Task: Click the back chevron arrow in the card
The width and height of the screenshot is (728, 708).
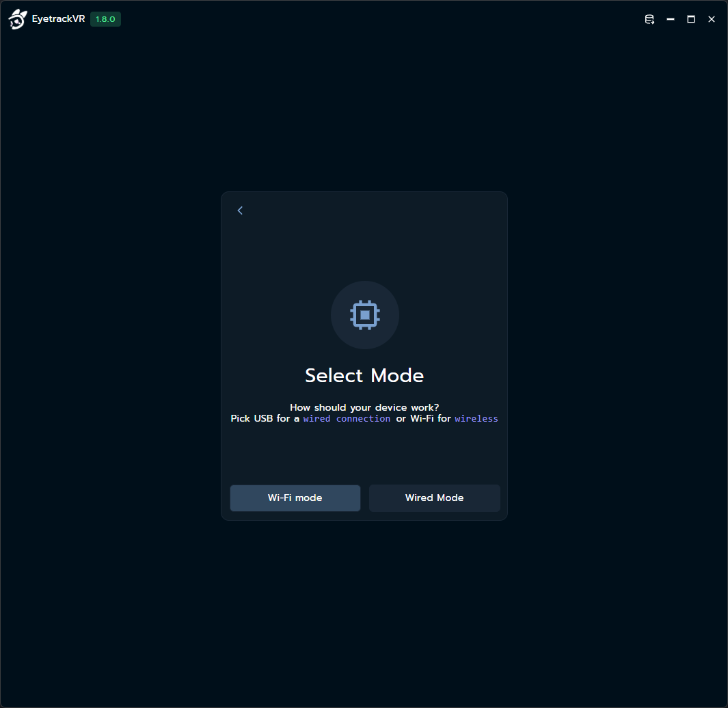Action: coord(240,210)
